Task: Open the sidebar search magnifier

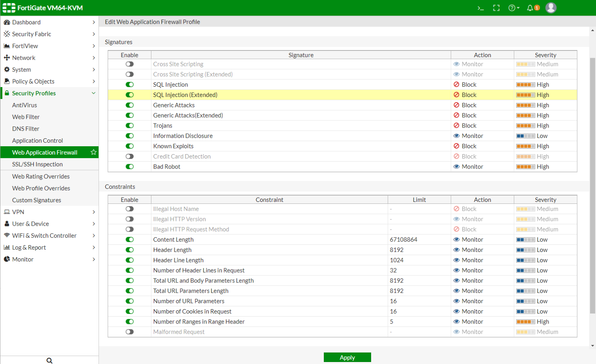Action: (49, 360)
